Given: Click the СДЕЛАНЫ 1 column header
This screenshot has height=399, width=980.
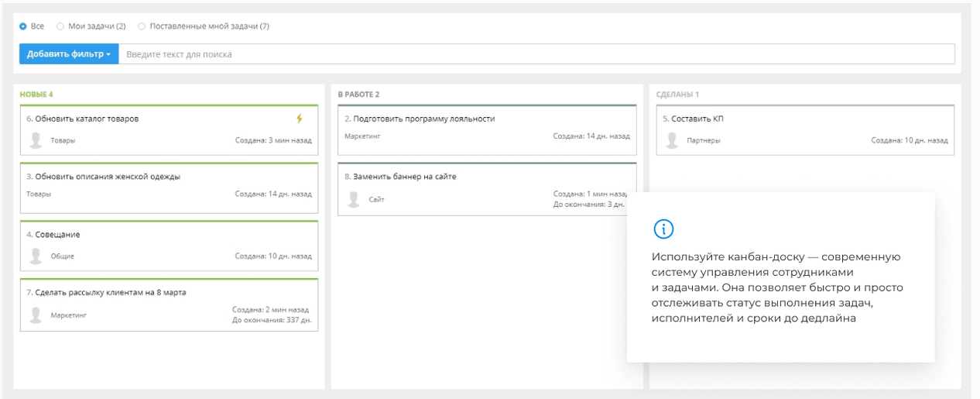Looking at the screenshot, I should pos(677,95).
